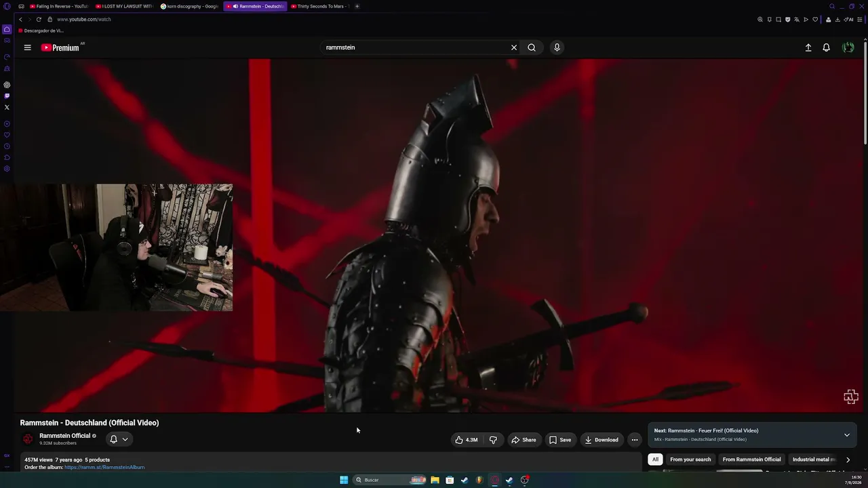Image resolution: width=868 pixels, height=488 pixels.
Task: Open Microsoft Store from the taskbar
Action: (450, 480)
